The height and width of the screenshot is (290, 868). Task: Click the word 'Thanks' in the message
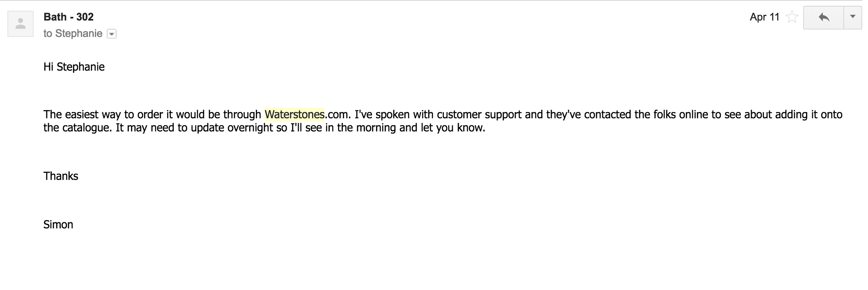[61, 176]
